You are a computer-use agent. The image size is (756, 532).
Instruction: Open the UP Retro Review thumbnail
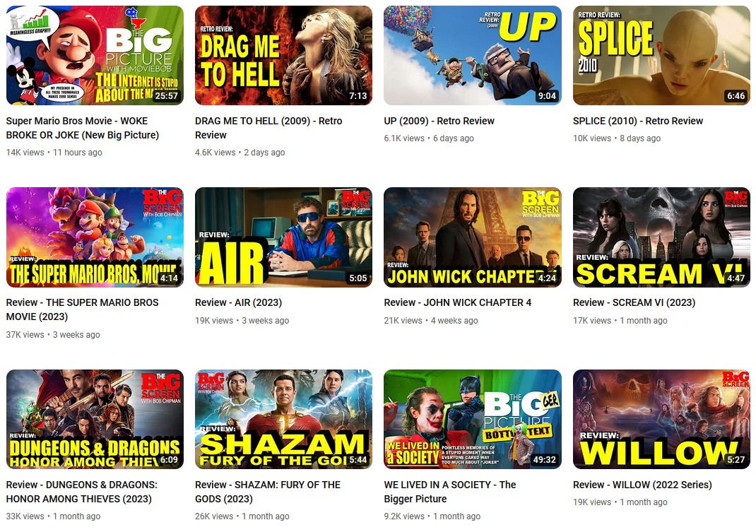click(x=472, y=55)
